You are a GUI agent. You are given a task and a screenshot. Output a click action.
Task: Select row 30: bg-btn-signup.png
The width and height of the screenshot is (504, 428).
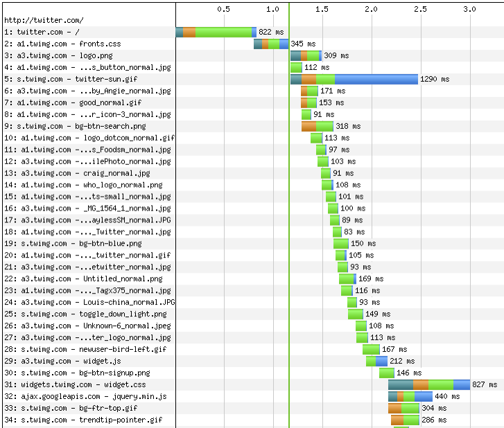[77, 373]
